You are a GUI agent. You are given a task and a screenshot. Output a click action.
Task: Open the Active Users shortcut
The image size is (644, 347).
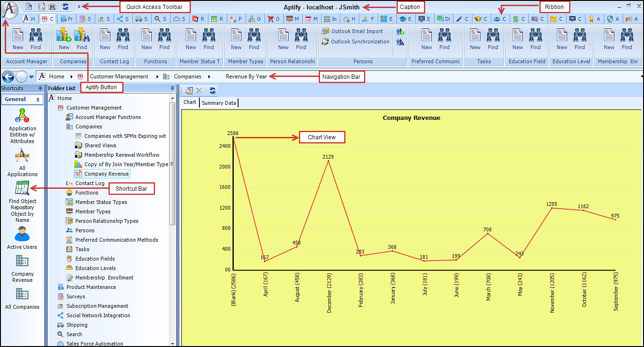pos(22,237)
